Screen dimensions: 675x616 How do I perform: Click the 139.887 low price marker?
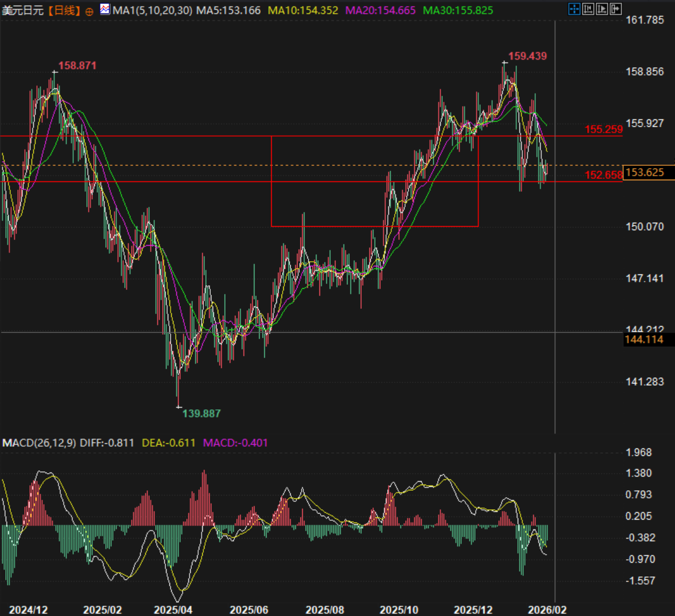pos(201,413)
